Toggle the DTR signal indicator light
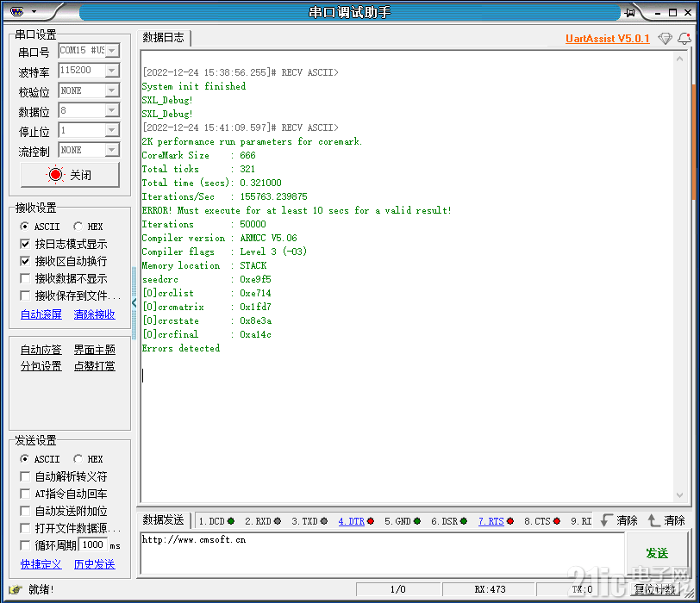Viewport: 700px width, 603px height. (x=371, y=521)
